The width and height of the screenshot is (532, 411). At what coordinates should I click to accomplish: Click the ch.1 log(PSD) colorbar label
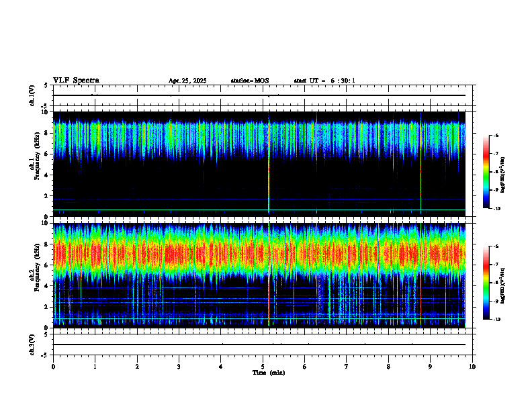503,175
